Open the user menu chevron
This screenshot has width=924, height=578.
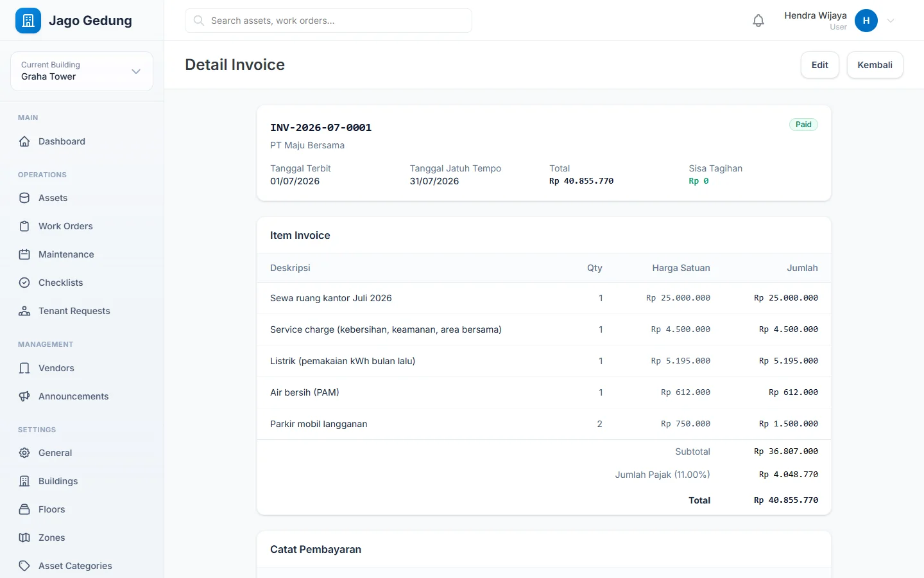click(x=891, y=21)
